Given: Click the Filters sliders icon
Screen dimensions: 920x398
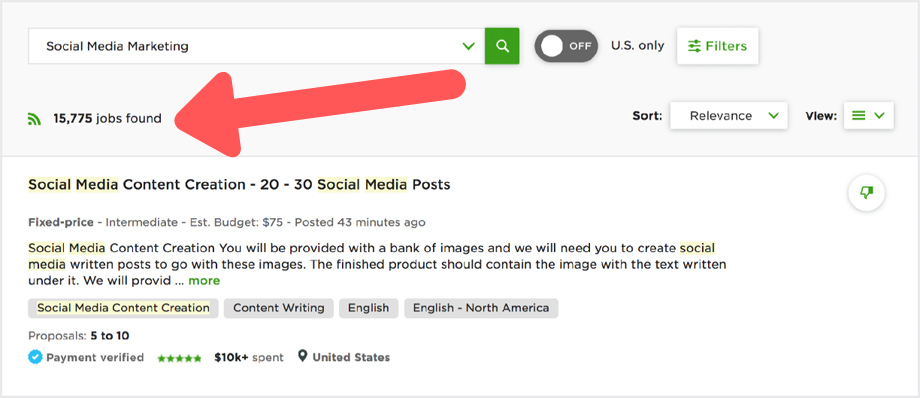Looking at the screenshot, I should pyautogui.click(x=695, y=46).
